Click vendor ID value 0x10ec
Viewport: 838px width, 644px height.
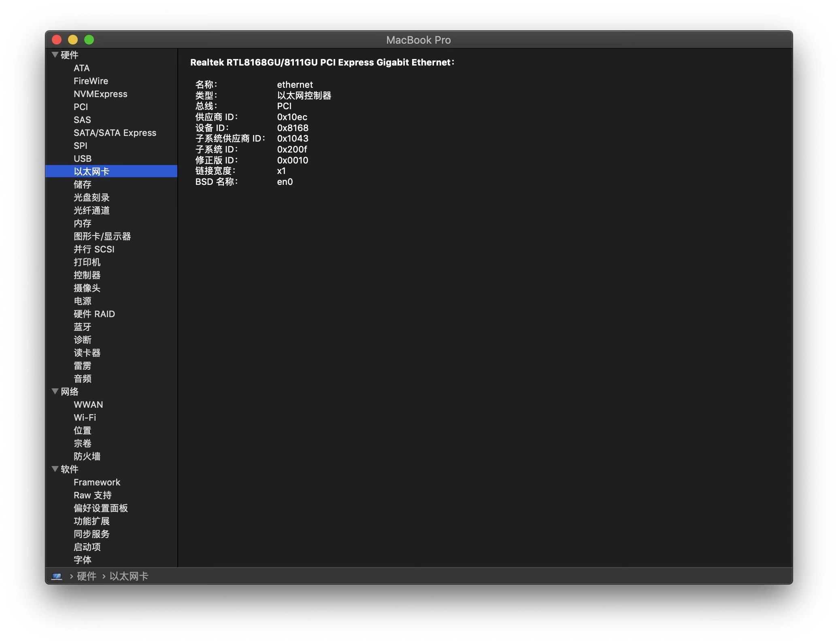292,117
